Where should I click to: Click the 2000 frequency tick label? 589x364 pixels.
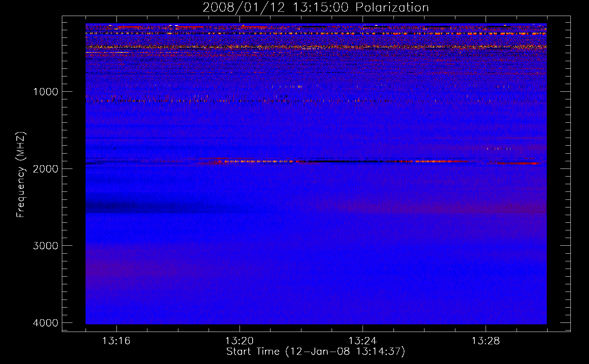point(46,169)
